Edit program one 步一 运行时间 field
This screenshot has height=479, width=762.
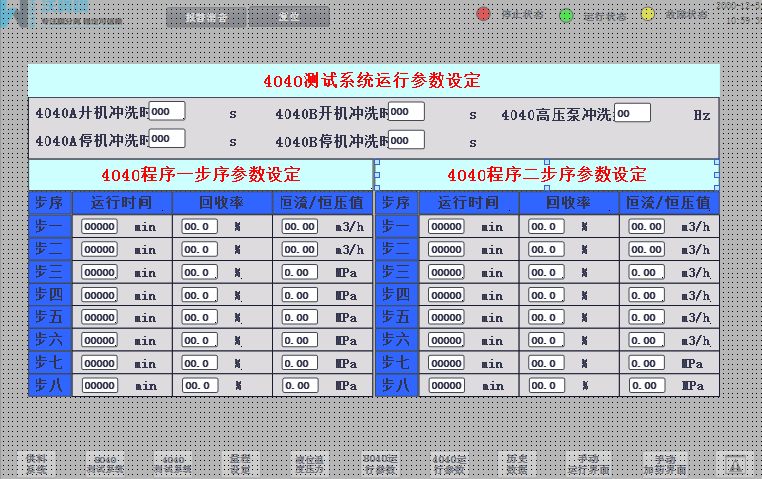tap(100, 226)
